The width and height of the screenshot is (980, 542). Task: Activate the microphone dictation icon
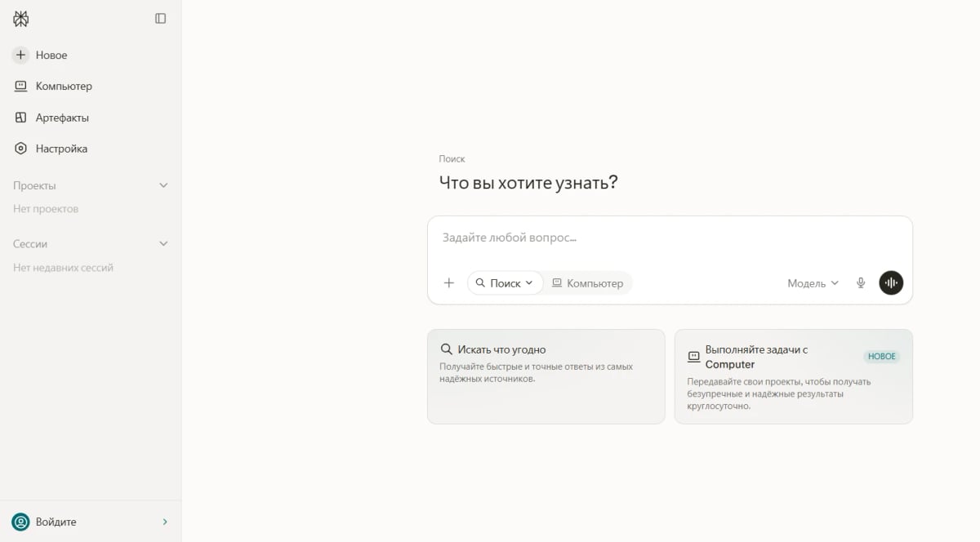coord(861,283)
